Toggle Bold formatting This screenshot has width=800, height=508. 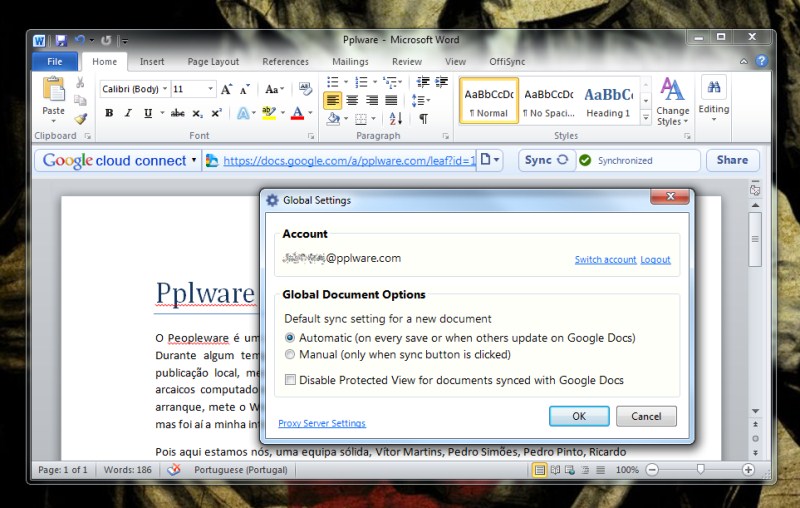pos(109,113)
